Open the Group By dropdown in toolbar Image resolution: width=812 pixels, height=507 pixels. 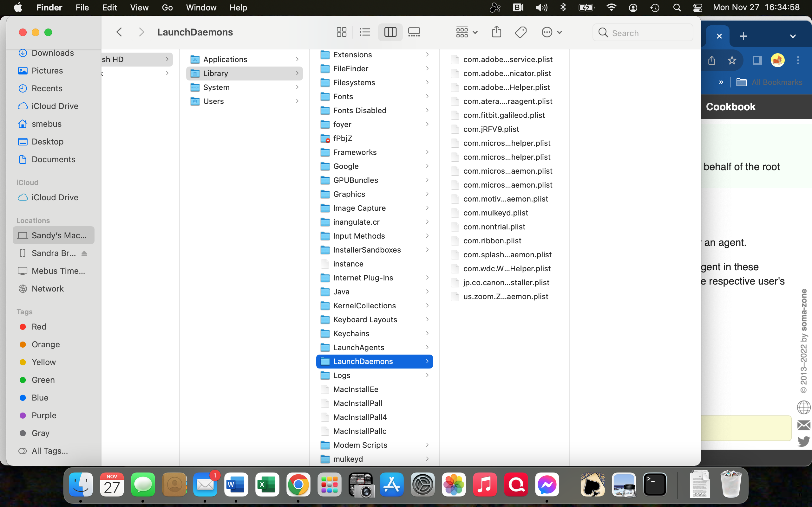pos(466,32)
